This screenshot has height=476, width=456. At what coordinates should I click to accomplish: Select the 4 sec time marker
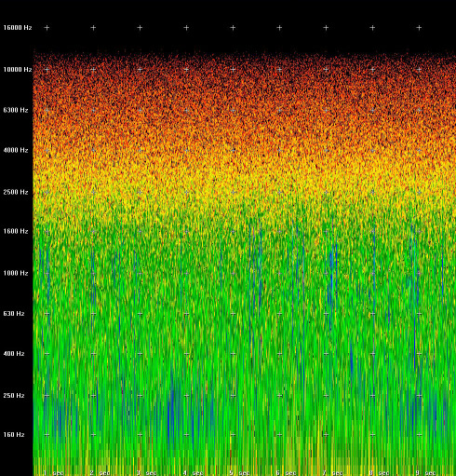pos(193,473)
